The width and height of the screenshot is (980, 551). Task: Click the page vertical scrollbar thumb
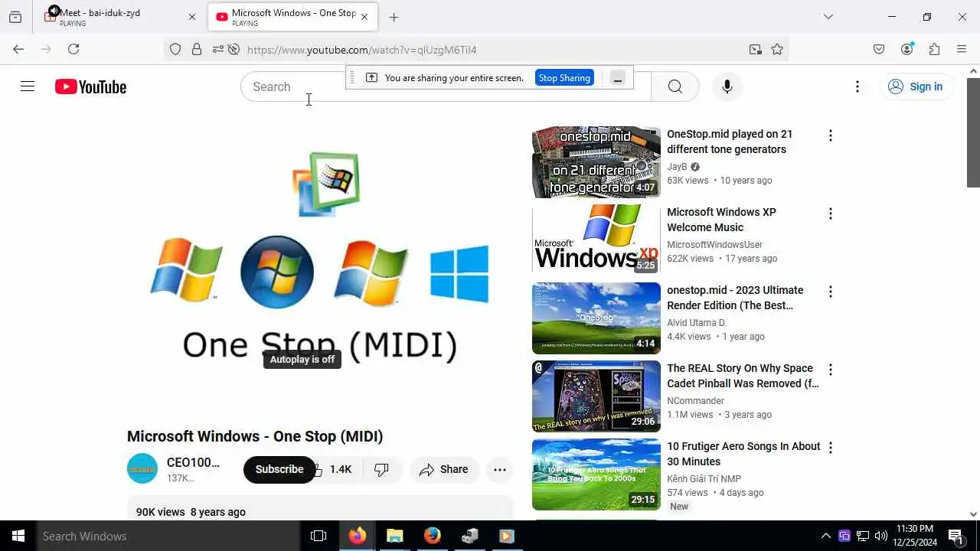[x=973, y=132]
